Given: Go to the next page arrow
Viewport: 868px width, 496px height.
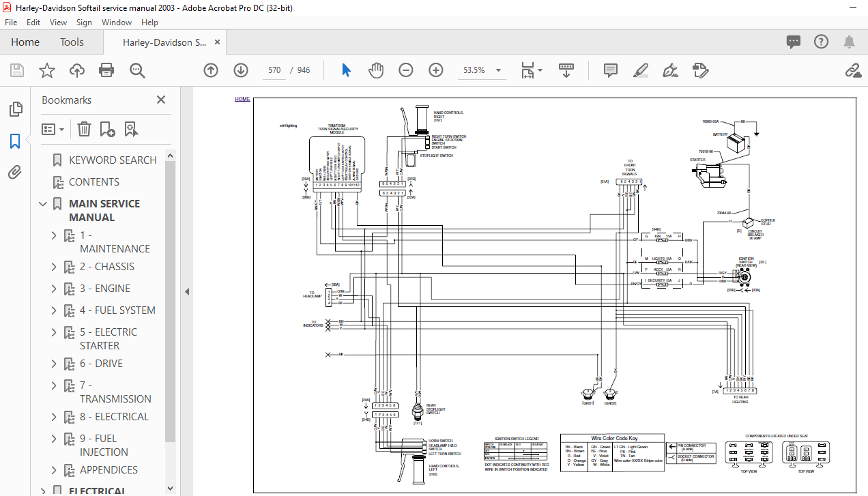Looking at the screenshot, I should (241, 70).
